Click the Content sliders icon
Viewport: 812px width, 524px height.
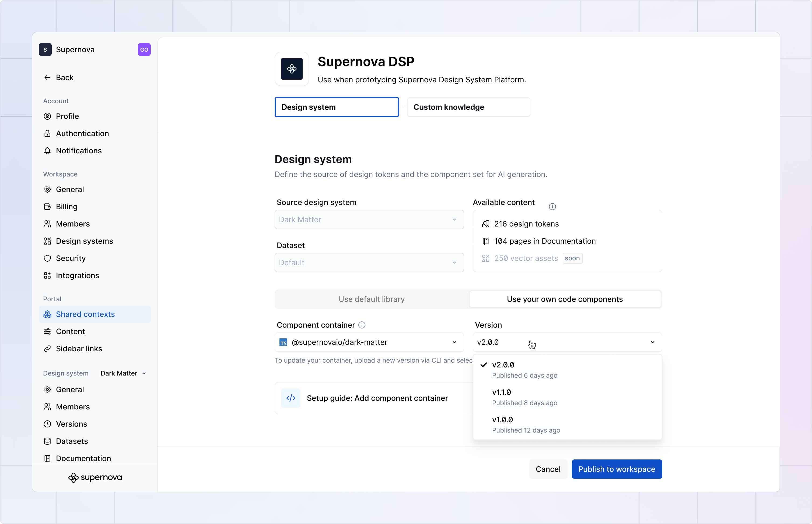tap(47, 331)
